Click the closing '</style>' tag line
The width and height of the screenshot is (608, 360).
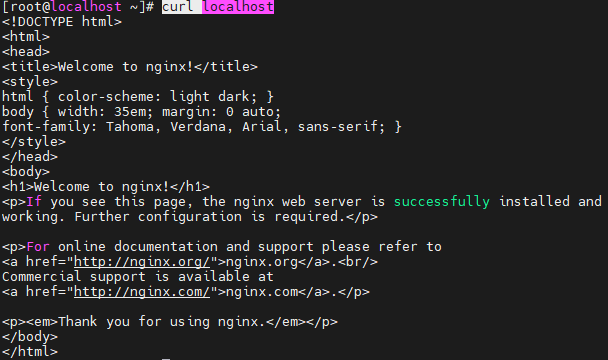pyautogui.click(x=34, y=142)
